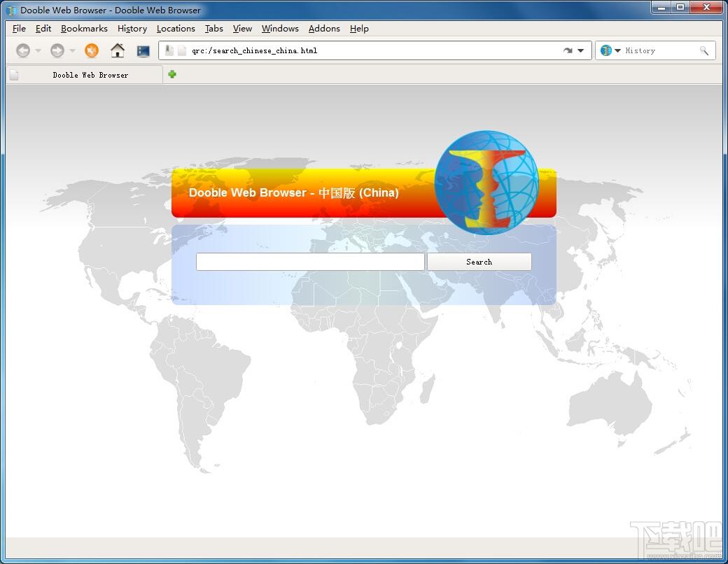Click 'Dooble Web Browser - 中国版 (China)' heading
The height and width of the screenshot is (564, 728).
point(293,192)
